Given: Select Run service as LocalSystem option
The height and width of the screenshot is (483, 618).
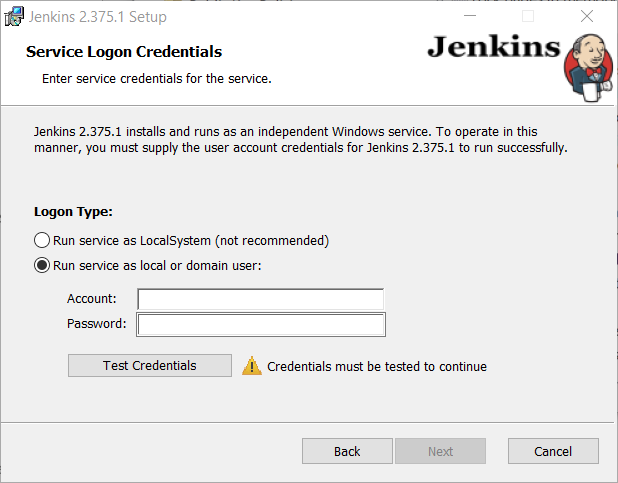Looking at the screenshot, I should 181,241.
